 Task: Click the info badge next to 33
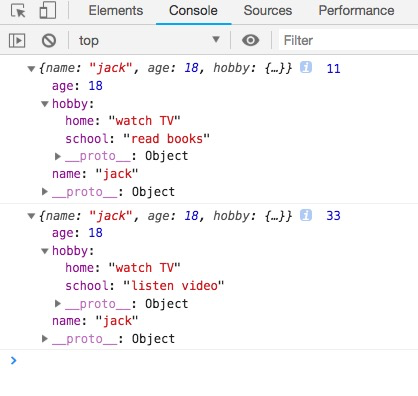306,215
